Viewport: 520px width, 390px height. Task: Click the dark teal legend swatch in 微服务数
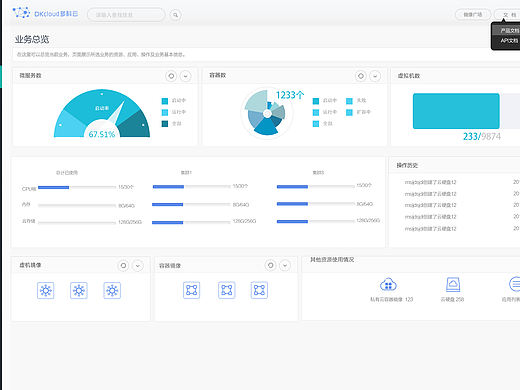click(x=165, y=124)
